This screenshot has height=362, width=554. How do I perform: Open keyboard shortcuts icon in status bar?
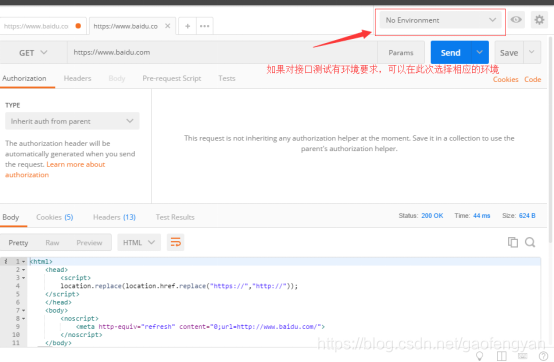point(523,356)
